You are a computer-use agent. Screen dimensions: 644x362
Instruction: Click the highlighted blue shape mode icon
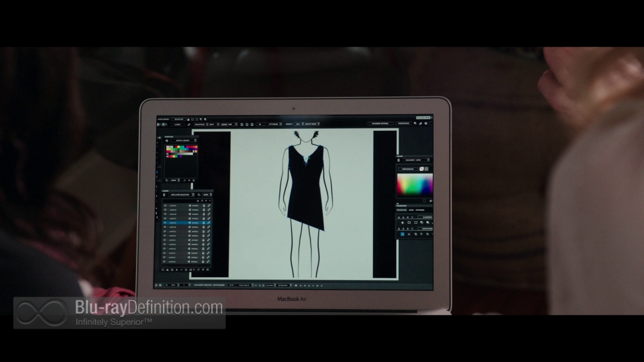[x=402, y=234]
